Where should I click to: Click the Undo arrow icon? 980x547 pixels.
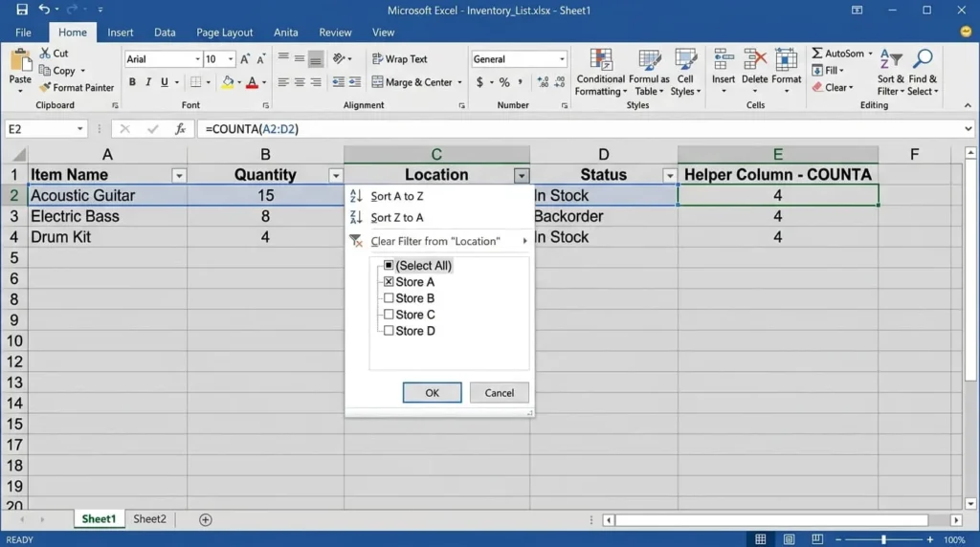tap(44, 10)
